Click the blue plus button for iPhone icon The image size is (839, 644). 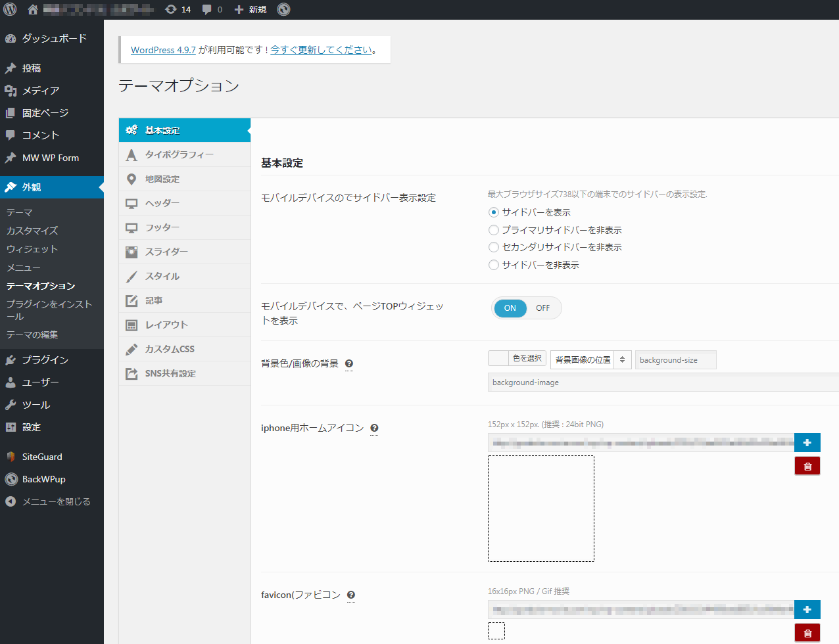[807, 443]
